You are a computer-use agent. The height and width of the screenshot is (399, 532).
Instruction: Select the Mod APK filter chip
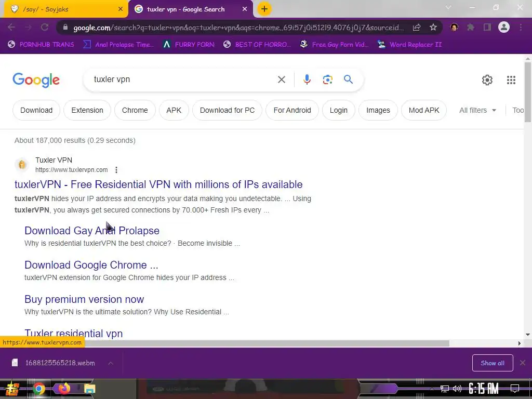point(424,110)
